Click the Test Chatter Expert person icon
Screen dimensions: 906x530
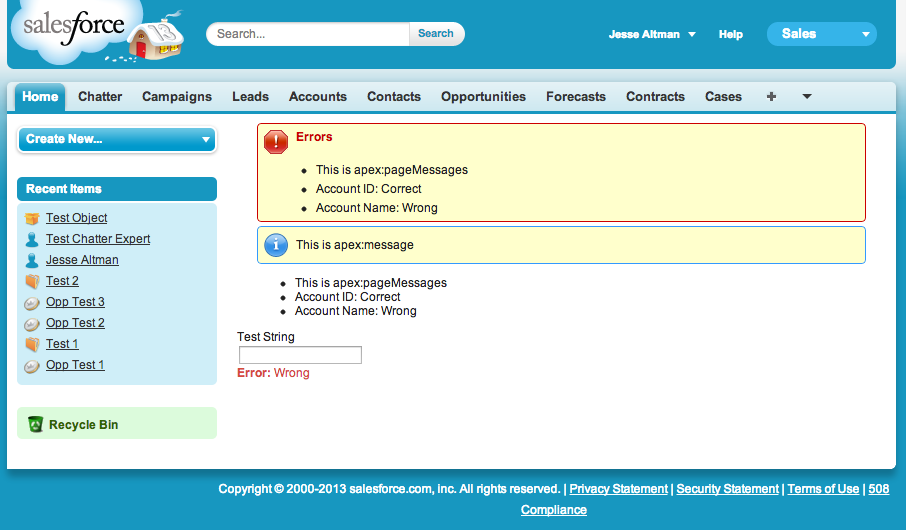pos(32,239)
